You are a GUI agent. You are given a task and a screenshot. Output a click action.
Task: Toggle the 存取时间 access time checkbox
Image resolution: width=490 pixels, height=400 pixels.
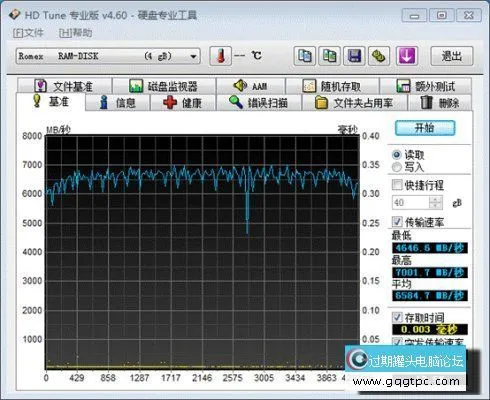[x=397, y=317]
